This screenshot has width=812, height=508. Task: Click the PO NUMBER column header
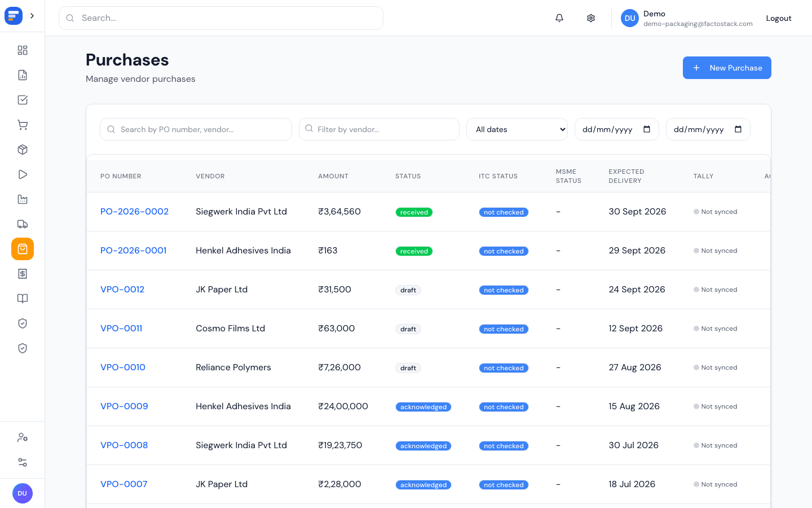(121, 176)
